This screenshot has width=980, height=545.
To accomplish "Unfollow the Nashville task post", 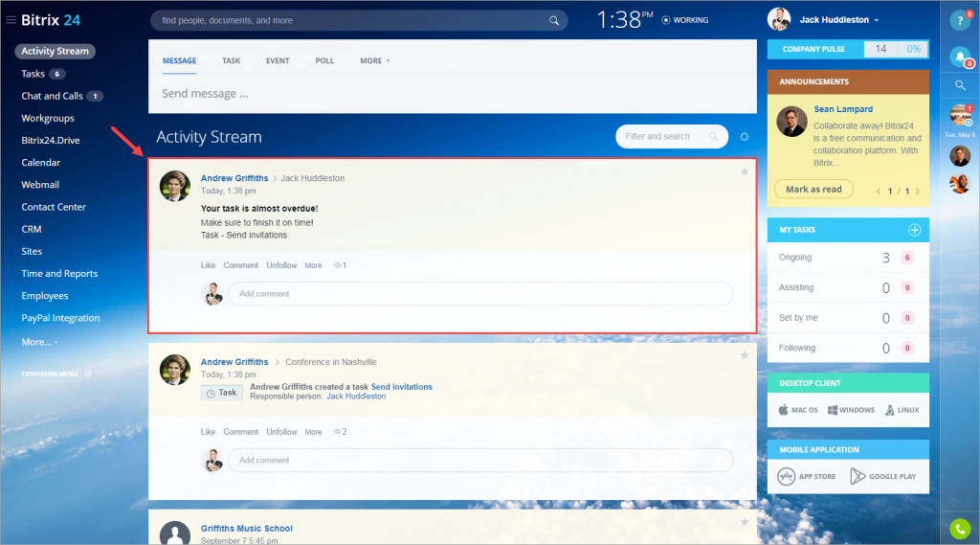I will [x=281, y=432].
